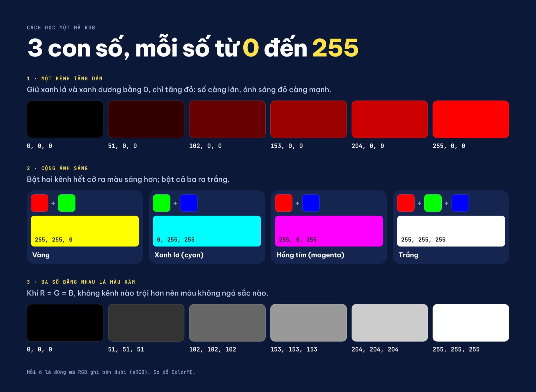Click the '204, 204, 204' label text
Image resolution: width=536 pixels, height=392 pixels.
tap(375, 349)
